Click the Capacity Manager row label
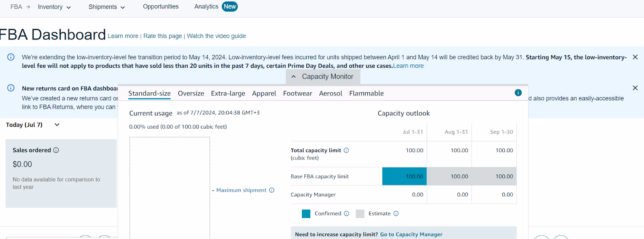 [x=313, y=195]
